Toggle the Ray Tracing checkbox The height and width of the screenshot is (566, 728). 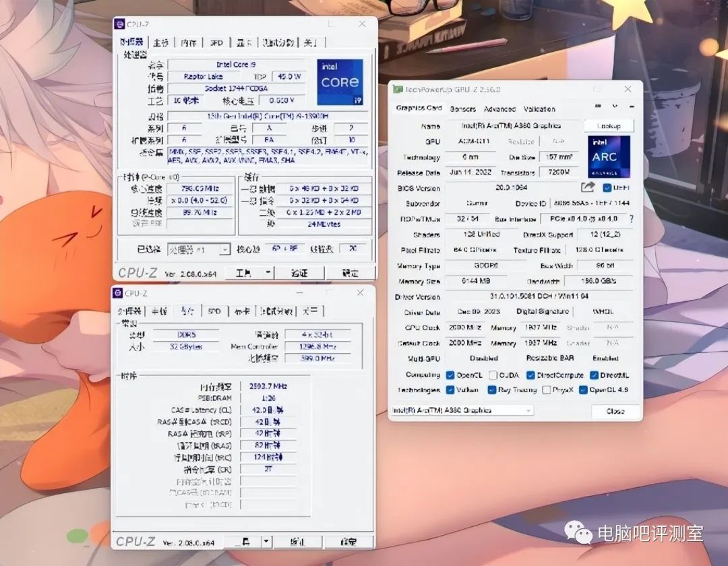[x=491, y=389]
